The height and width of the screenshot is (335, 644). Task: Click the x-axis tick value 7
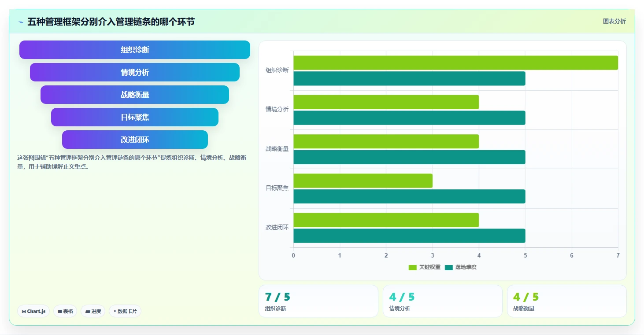click(x=618, y=255)
